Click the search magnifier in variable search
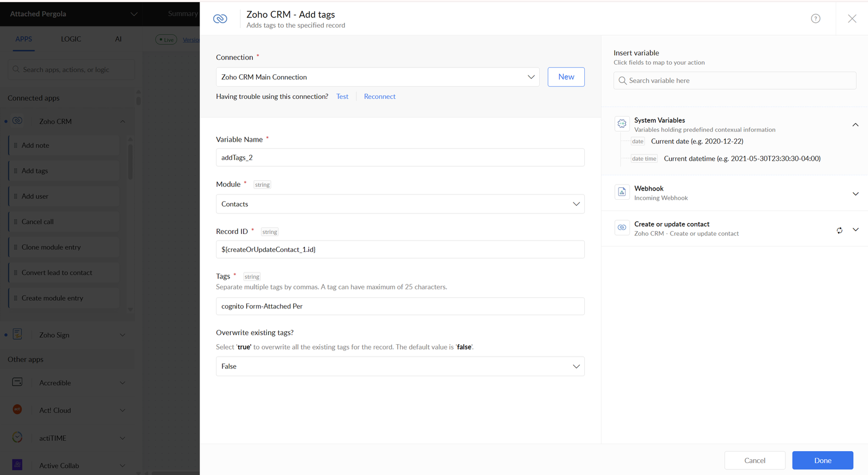 (x=622, y=80)
